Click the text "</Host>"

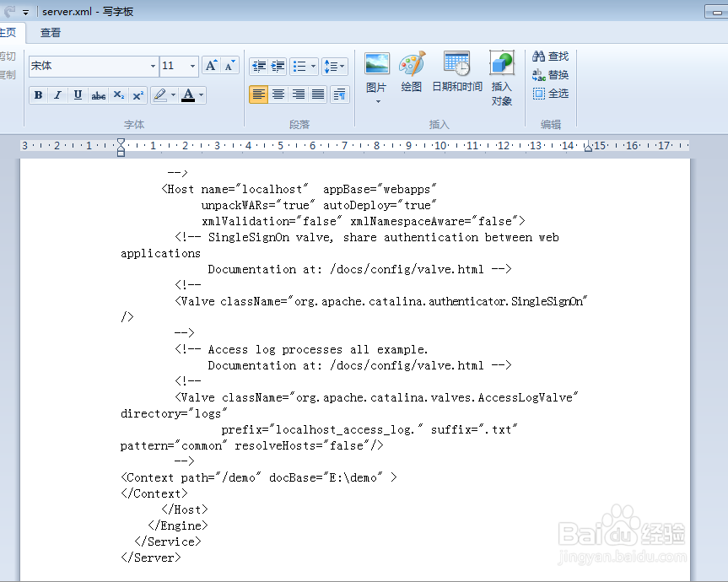coord(185,509)
